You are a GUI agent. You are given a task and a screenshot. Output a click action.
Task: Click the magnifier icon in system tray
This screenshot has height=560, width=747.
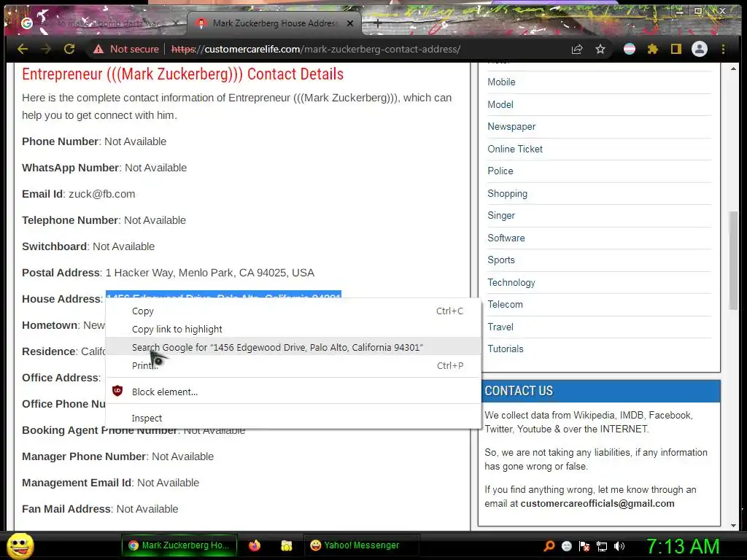[x=549, y=545]
